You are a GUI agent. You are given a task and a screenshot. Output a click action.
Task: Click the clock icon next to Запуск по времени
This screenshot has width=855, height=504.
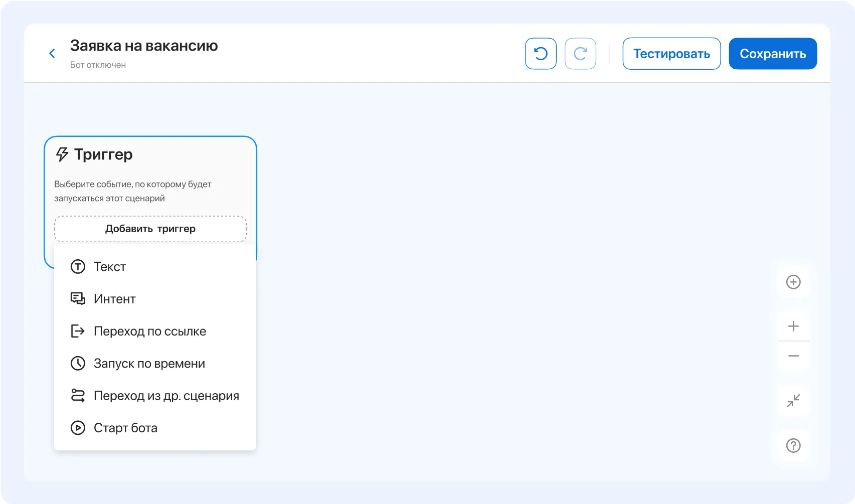click(78, 363)
